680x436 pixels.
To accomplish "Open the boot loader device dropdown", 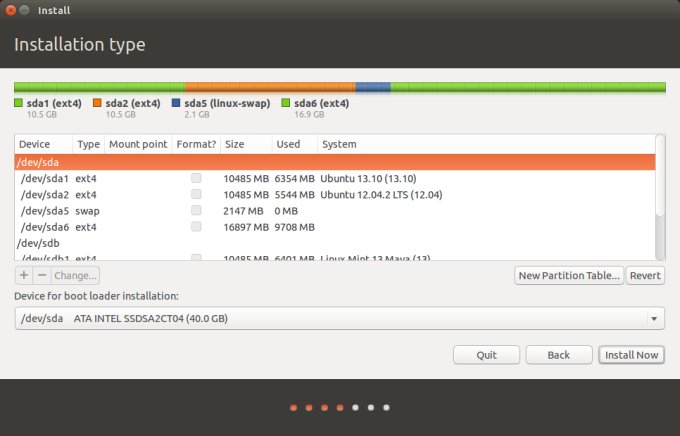I will pos(340,318).
